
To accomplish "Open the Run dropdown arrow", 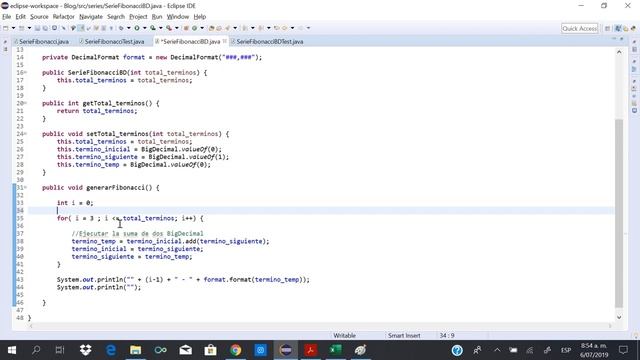I will coord(144,28).
